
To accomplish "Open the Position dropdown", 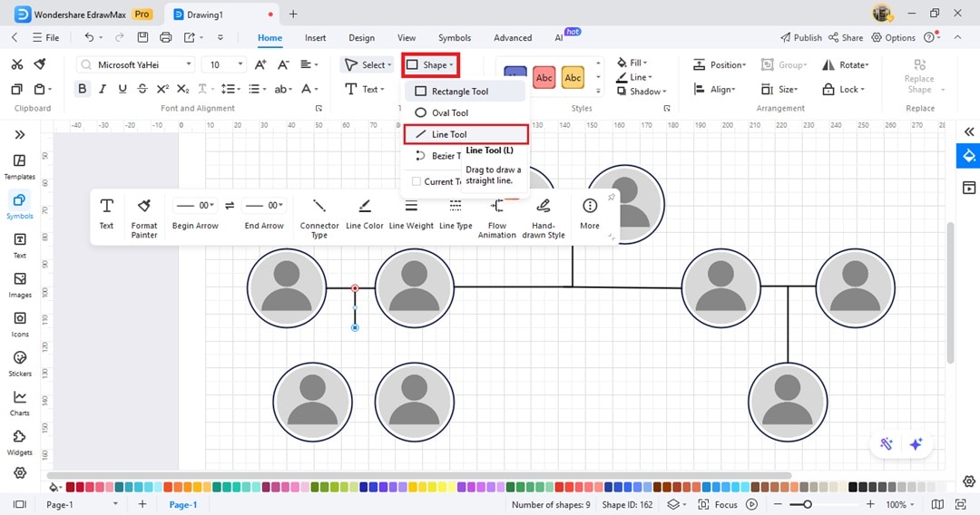I will pyautogui.click(x=720, y=64).
